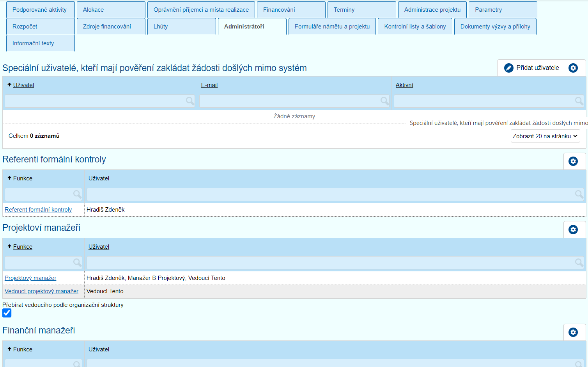The image size is (588, 367).
Task: Open gear settings next to Přidat uživatele
Action: tap(573, 68)
